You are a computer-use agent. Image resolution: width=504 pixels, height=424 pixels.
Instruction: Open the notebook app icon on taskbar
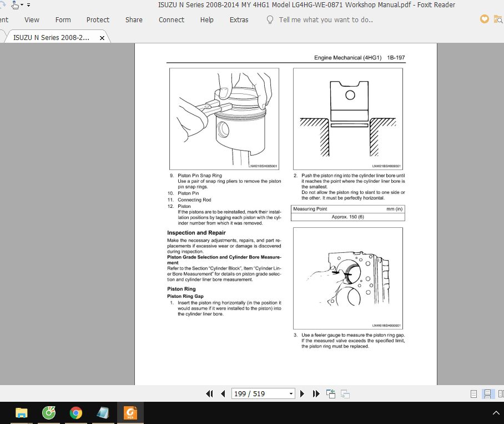pos(103,413)
